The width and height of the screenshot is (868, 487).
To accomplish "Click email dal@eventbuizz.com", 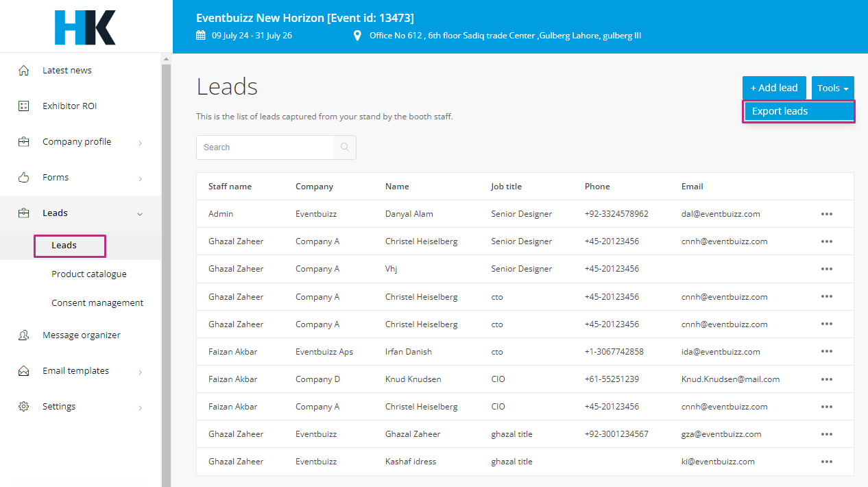I will [721, 214].
